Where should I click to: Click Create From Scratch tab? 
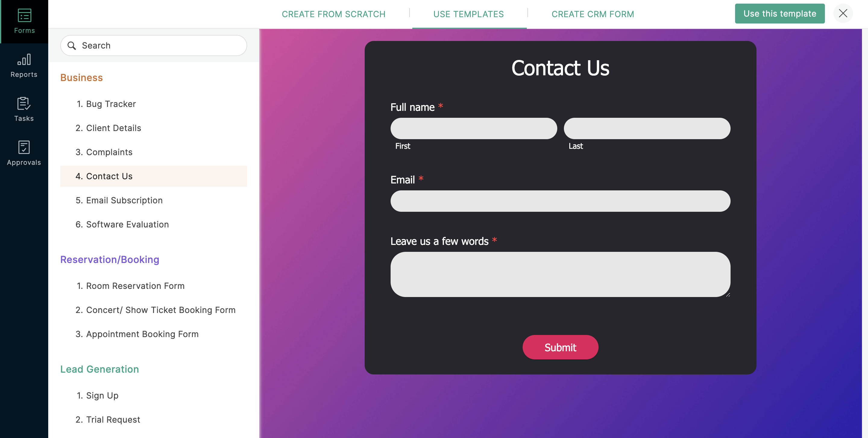click(334, 14)
